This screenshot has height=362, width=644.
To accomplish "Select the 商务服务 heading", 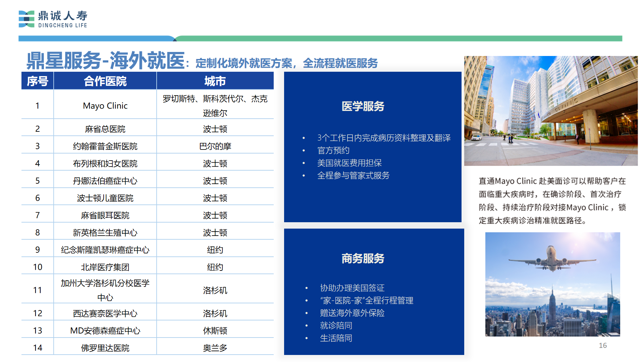I will click(x=363, y=258).
